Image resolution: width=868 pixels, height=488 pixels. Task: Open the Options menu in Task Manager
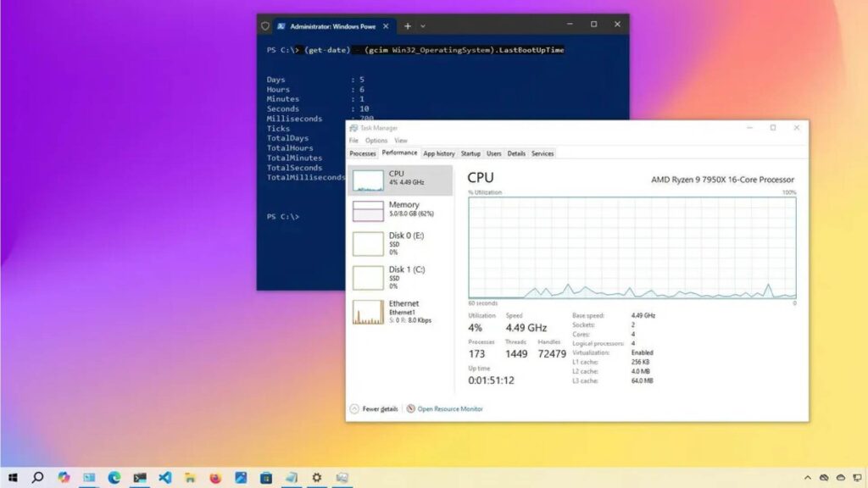(x=376, y=141)
